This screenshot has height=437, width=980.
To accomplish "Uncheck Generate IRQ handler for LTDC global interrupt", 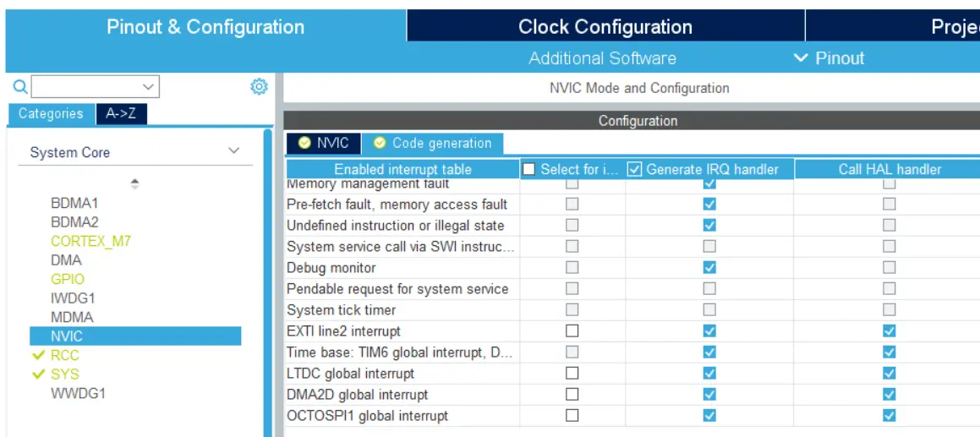I will [x=709, y=374].
